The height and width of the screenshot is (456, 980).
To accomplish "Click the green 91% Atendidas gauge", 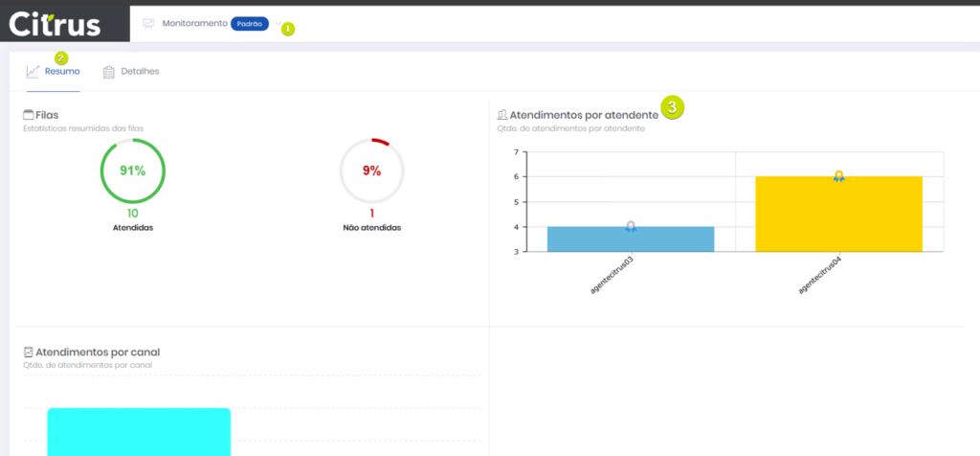I will (132, 171).
